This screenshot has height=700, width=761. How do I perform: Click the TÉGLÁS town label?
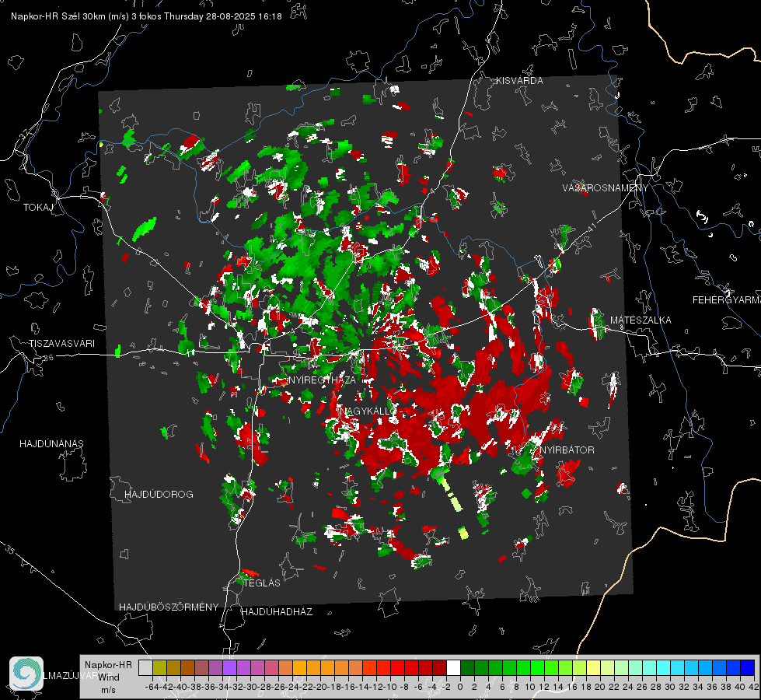tap(262, 583)
